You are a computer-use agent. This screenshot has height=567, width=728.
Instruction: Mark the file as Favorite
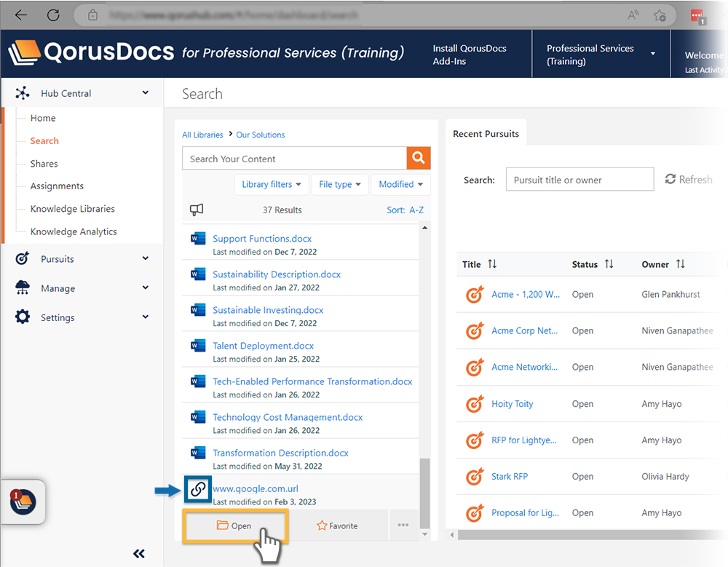click(x=338, y=526)
